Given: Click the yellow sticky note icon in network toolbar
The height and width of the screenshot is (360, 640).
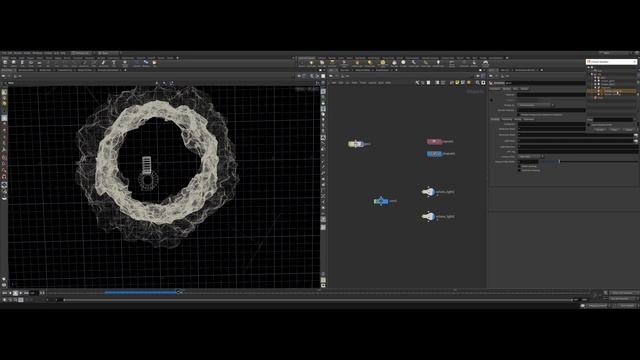Looking at the screenshot, I should tap(458, 82).
